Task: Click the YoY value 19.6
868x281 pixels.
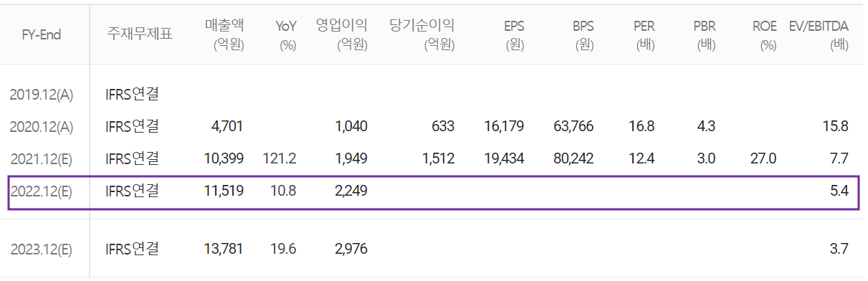Action: (283, 249)
